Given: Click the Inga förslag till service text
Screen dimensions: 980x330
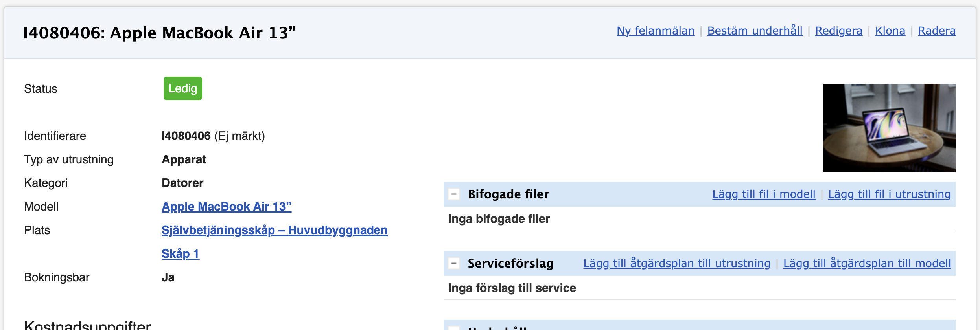Looking at the screenshot, I should click(512, 288).
